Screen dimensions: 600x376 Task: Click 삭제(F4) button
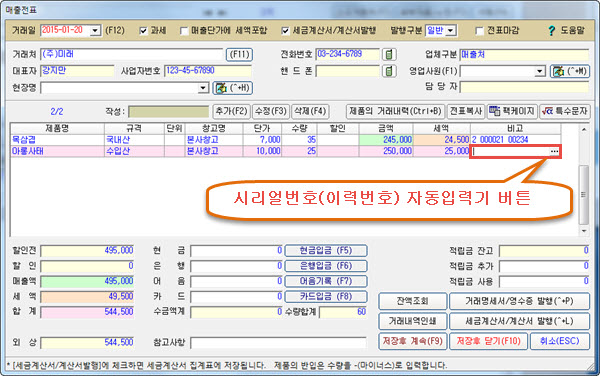(310, 111)
